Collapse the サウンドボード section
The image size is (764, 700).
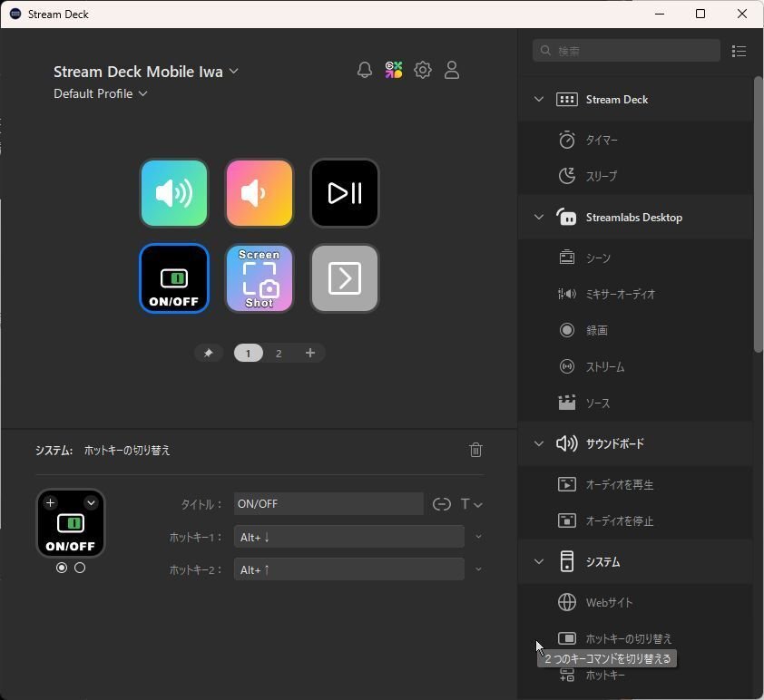click(x=539, y=443)
